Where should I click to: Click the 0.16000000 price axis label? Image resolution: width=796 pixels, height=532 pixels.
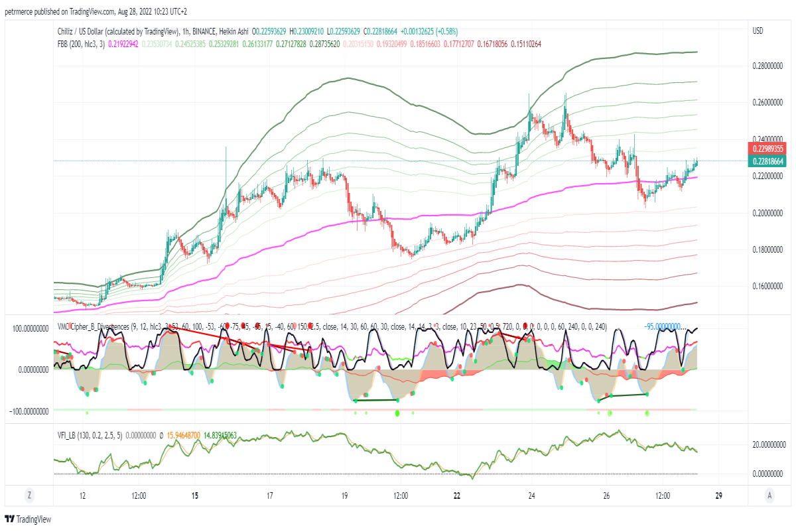coord(767,287)
